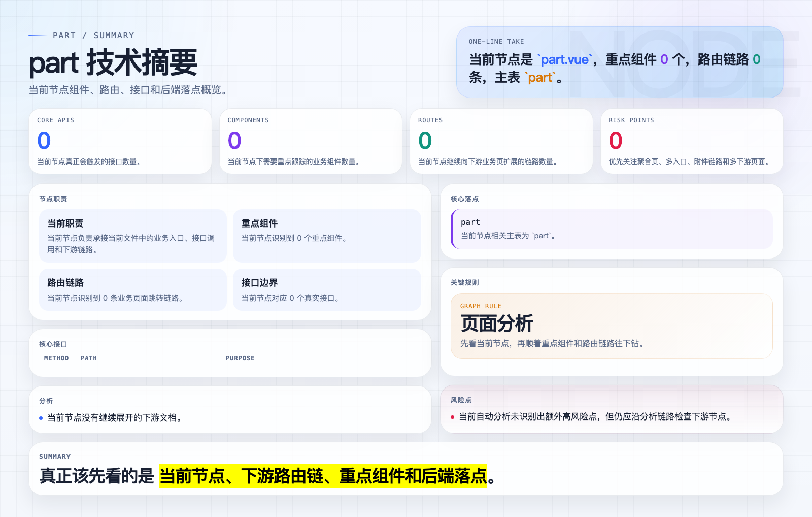Select the ROUTES stat card
This screenshot has width=812, height=517.
(501, 141)
